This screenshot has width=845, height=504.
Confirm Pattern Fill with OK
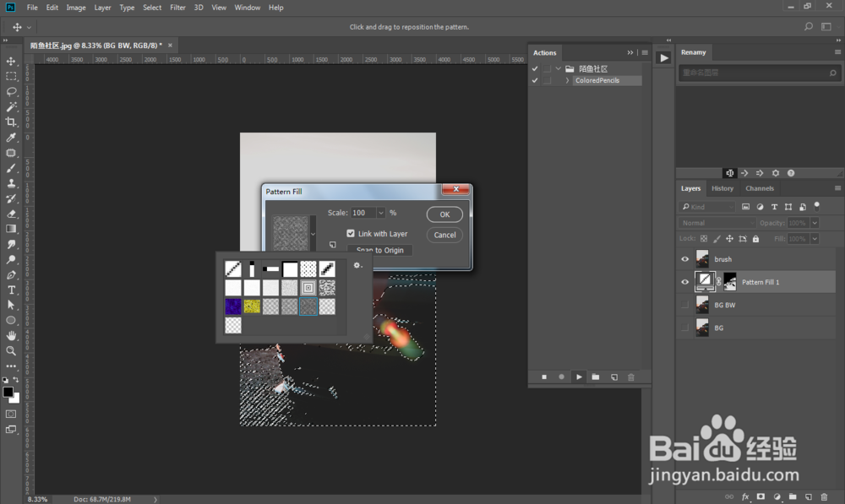[x=444, y=214]
